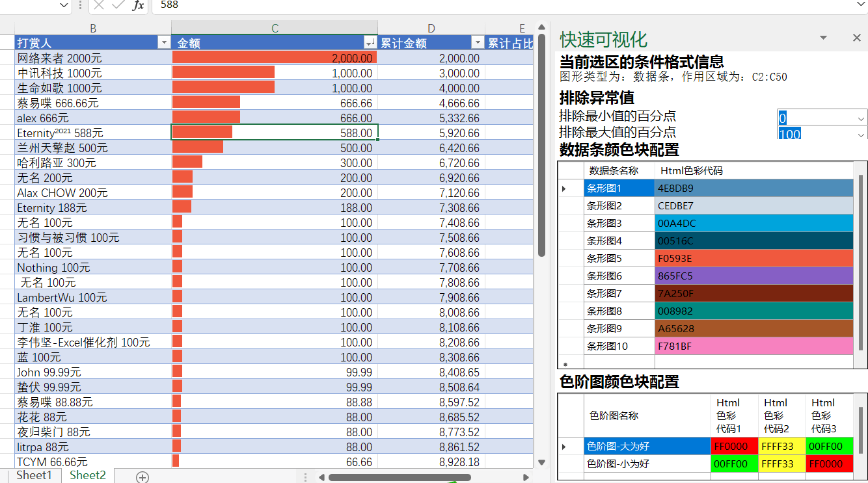Select the cell Alax CHOW 200元

click(93, 192)
